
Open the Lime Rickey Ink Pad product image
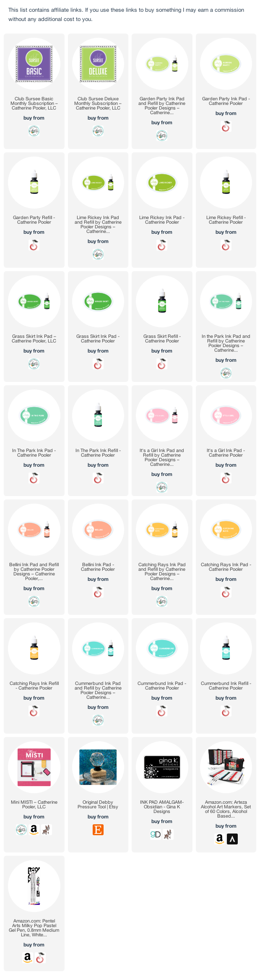click(162, 183)
